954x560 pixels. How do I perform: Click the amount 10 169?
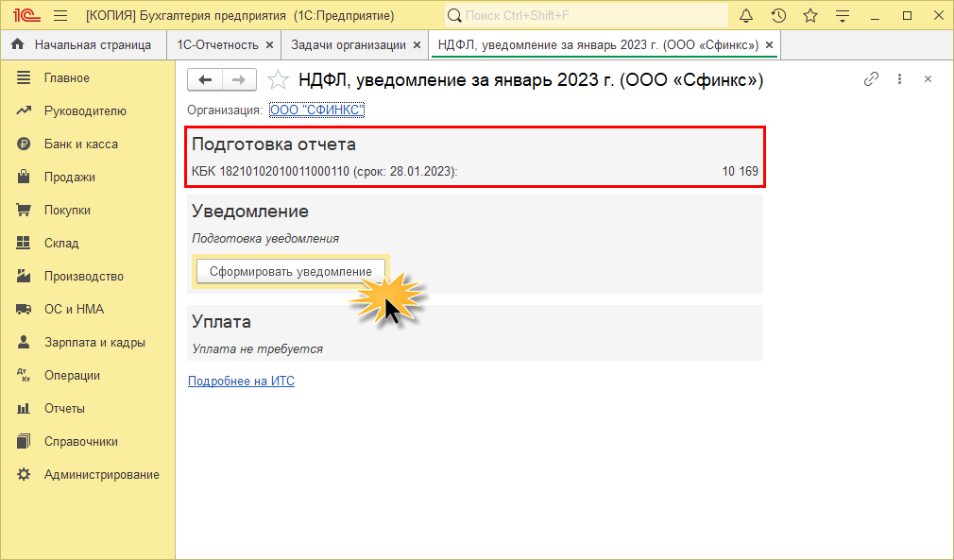click(x=740, y=172)
